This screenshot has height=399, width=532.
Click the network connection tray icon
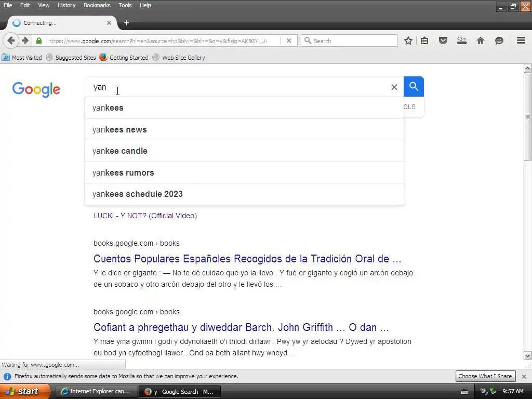point(493,392)
